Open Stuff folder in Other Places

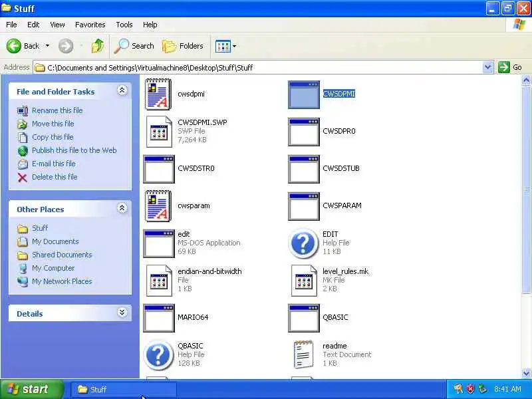[40, 228]
